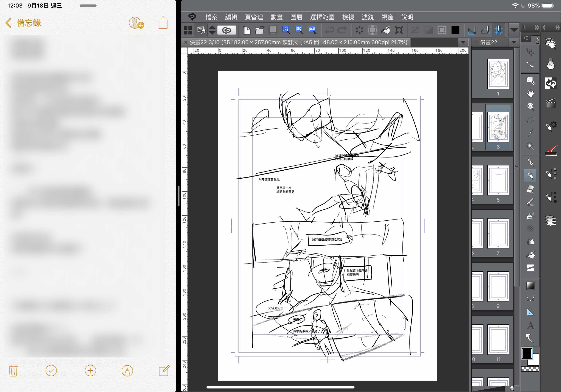Select the Ruler triangle tool
This screenshot has height=392, width=561.
(x=530, y=312)
